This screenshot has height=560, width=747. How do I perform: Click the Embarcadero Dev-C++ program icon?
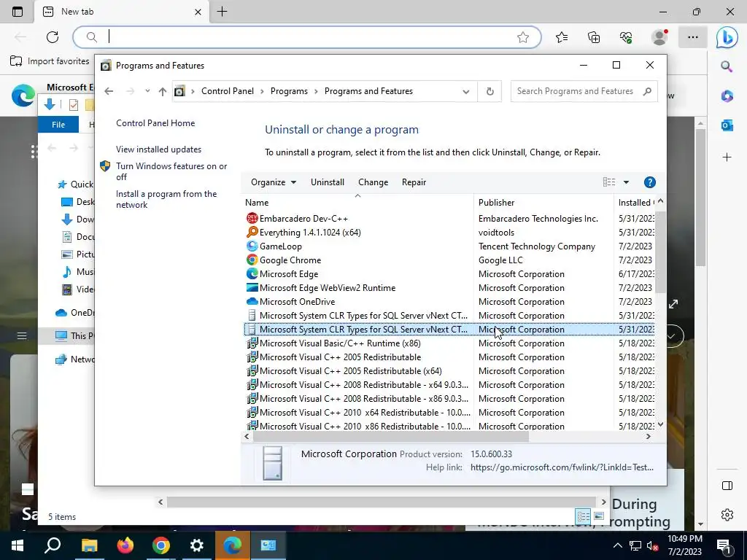(252, 219)
